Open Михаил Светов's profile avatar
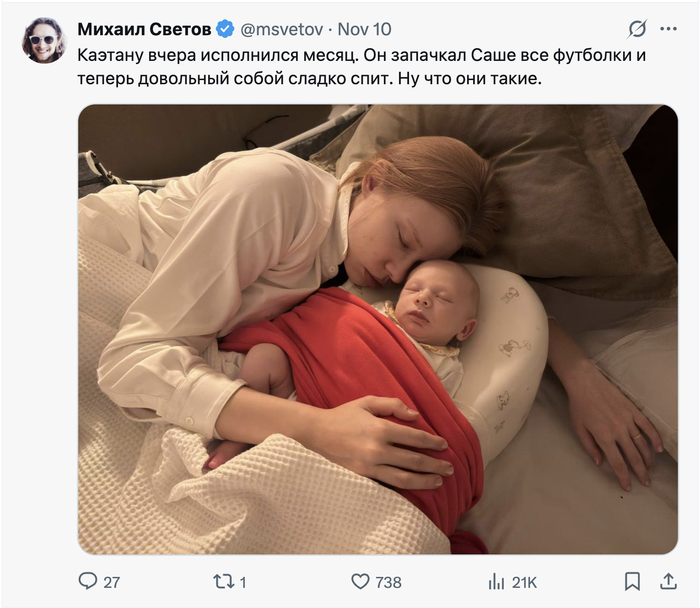 tap(44, 40)
